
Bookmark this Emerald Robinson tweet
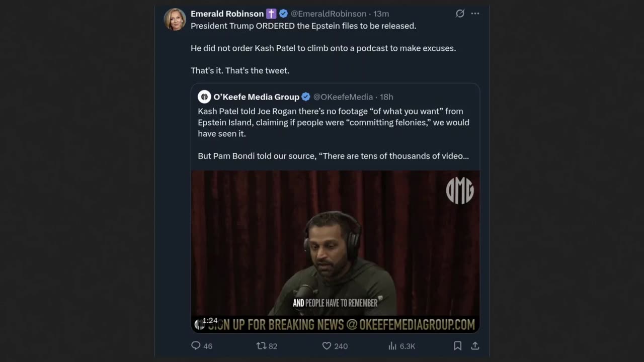[x=457, y=346]
